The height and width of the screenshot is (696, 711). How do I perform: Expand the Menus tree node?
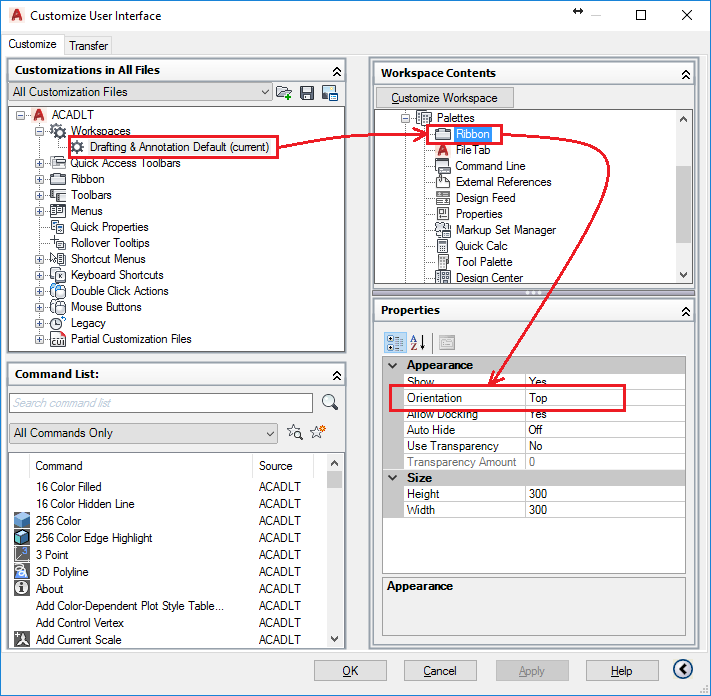(39, 211)
